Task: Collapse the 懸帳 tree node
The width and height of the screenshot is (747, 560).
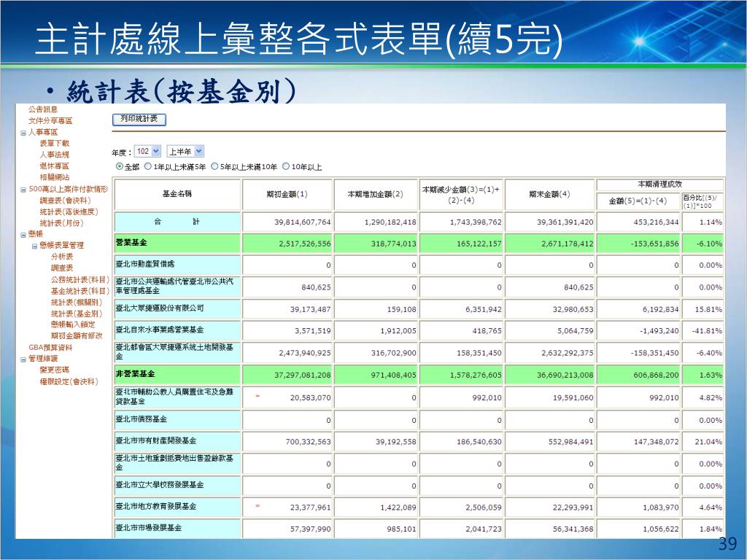Action: (23, 234)
